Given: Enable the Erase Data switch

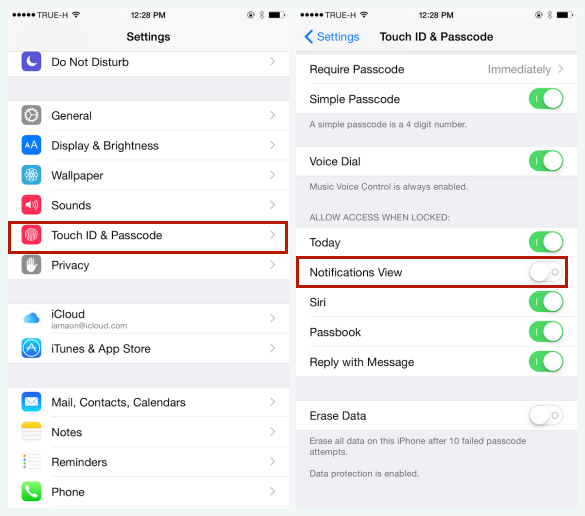Looking at the screenshot, I should [x=546, y=415].
